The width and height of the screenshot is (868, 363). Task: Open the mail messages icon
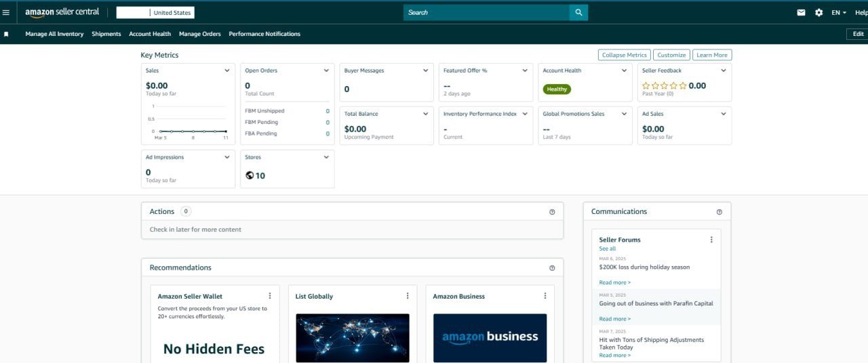point(802,12)
